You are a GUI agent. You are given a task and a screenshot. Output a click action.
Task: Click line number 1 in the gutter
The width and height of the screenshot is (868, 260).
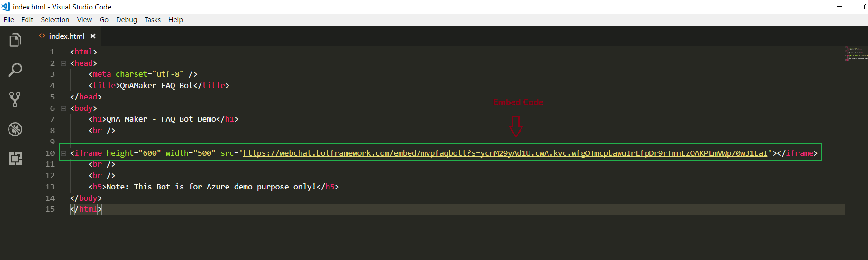point(52,52)
